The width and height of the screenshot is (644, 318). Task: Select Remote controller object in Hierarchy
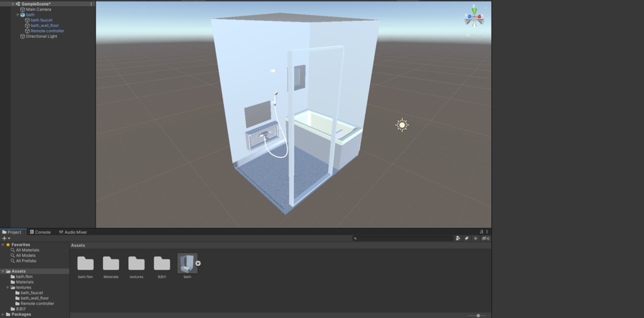click(x=47, y=31)
